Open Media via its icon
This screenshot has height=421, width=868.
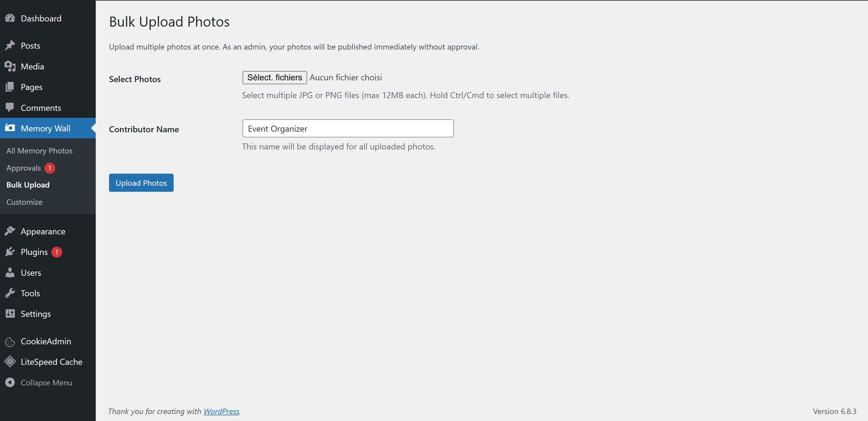point(10,66)
